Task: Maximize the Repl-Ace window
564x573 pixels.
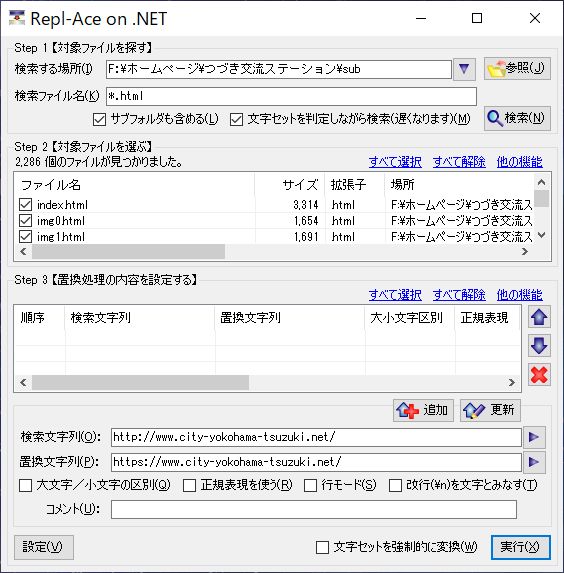Action: tap(477, 18)
